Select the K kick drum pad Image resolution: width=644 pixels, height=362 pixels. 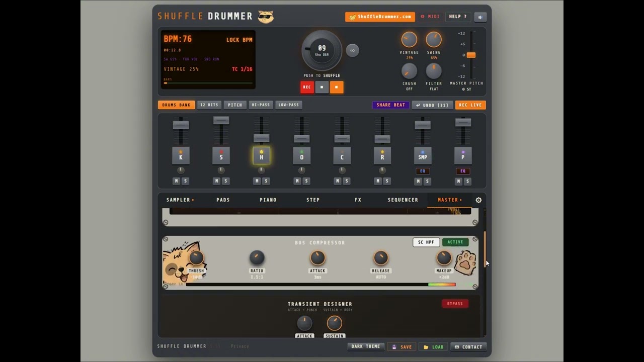click(181, 157)
